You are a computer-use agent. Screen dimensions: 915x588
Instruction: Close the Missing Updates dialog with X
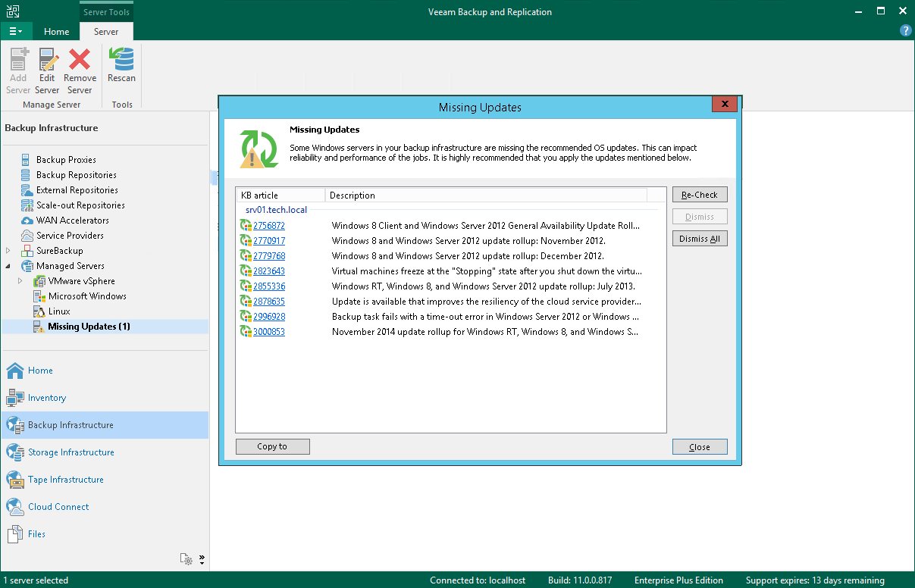click(x=725, y=105)
